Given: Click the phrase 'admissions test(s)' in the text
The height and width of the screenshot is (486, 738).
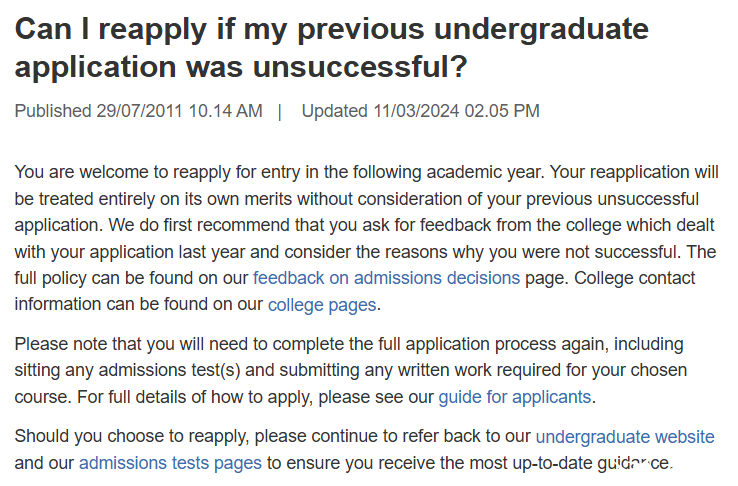Looking at the screenshot, I should 169,370.
